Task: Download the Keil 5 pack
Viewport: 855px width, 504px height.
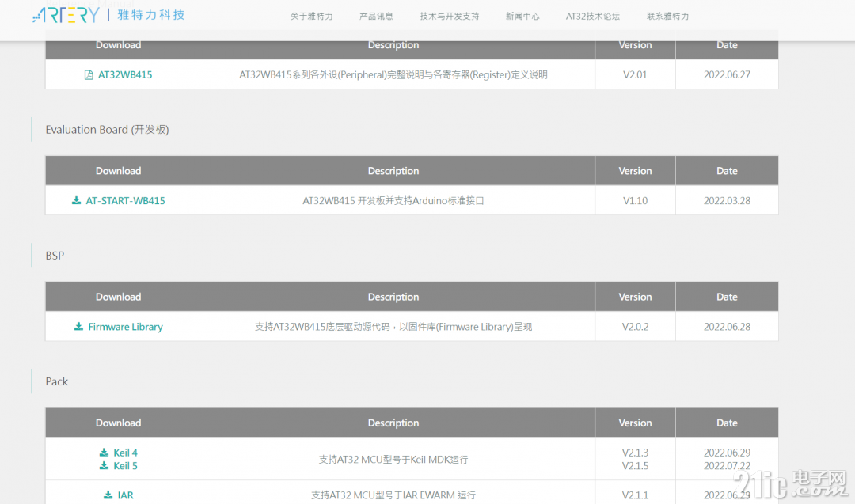Action: tap(125, 466)
